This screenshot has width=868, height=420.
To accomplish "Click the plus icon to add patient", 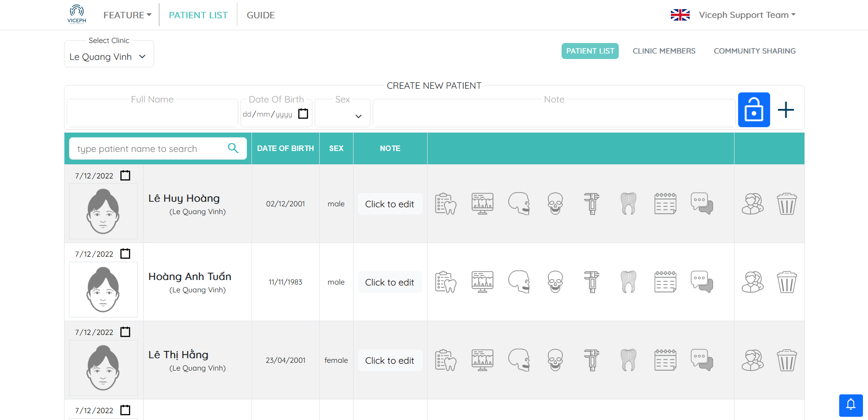I will tap(786, 110).
